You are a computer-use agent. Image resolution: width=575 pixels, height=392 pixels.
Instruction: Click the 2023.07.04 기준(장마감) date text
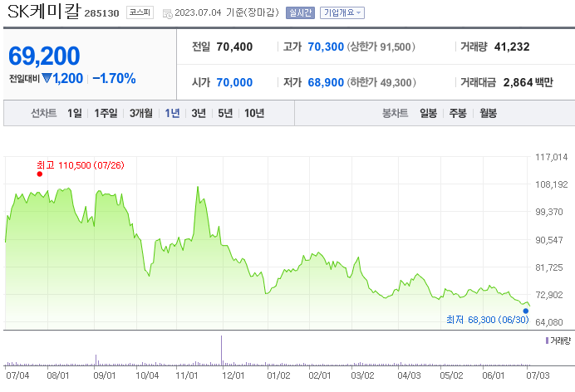point(227,12)
